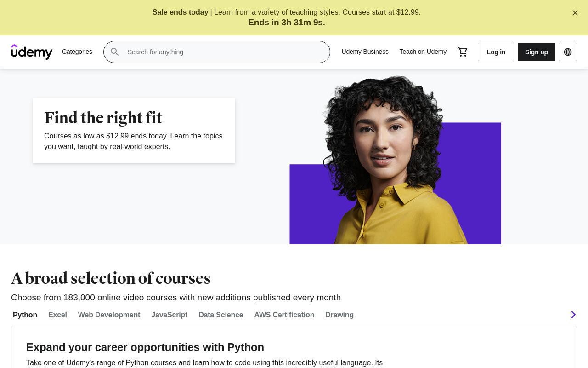This screenshot has width=588, height=368.
Task: Open the Data Science tab
Action: pyautogui.click(x=221, y=315)
